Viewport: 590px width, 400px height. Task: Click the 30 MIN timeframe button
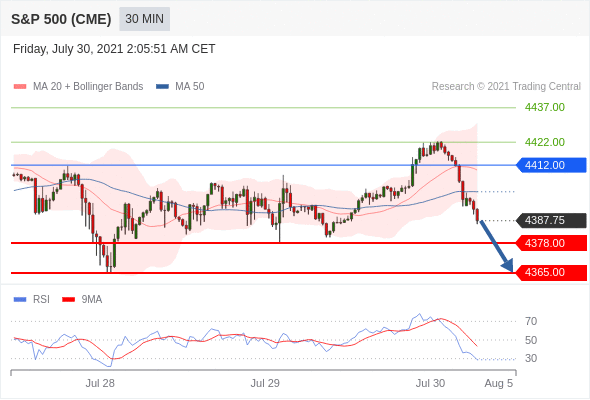coord(144,19)
